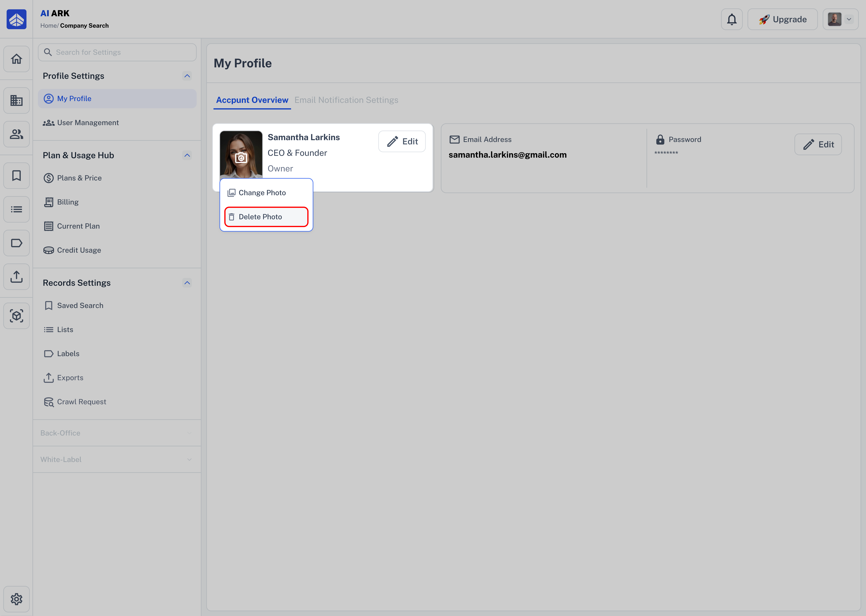Click the CEO & Founder title text
Screen dimensions: 866x616
[x=297, y=153]
